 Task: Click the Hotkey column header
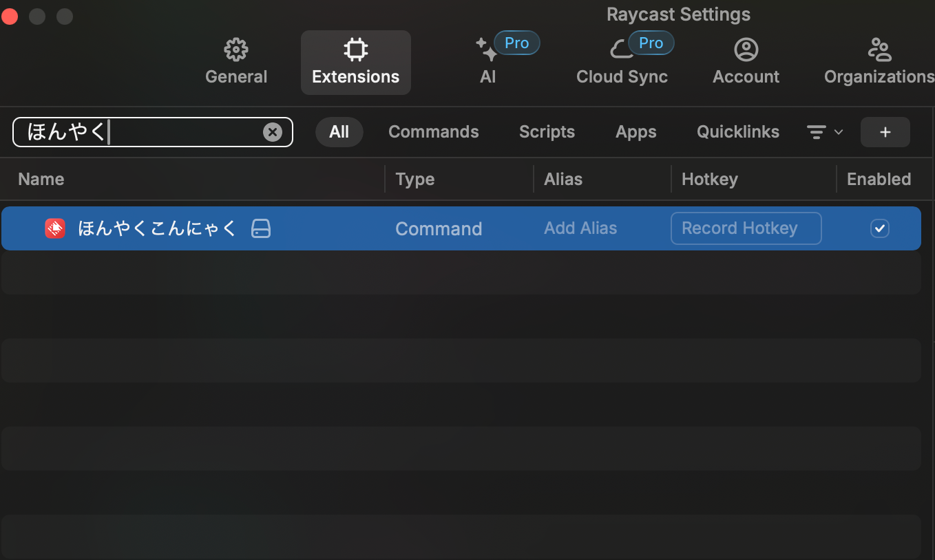pyautogui.click(x=710, y=180)
